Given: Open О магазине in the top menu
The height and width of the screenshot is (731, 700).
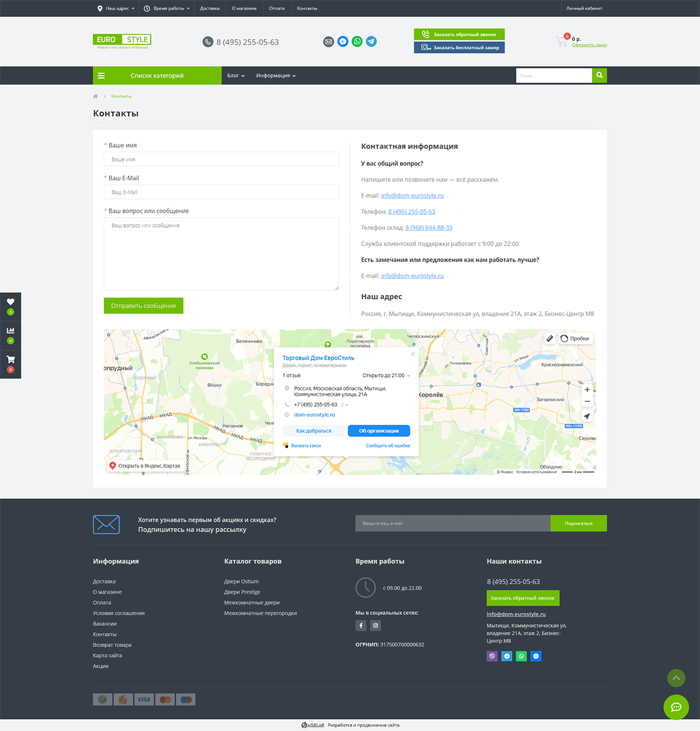Looking at the screenshot, I should 244,8.
